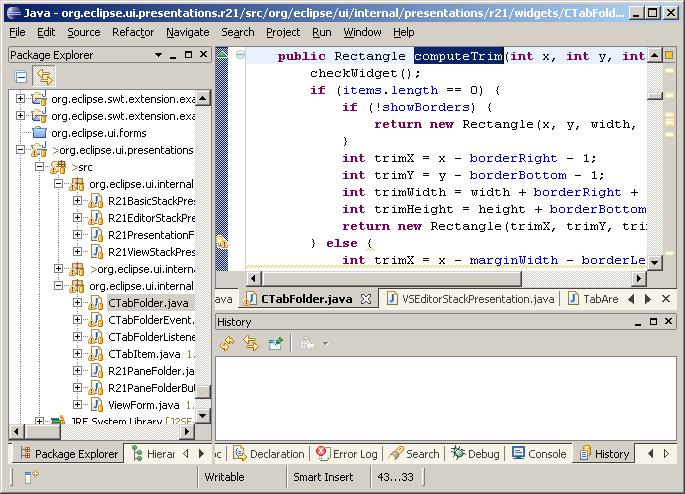
Task: Click Package Explorer vertical scrollbar up arrow
Action: point(203,98)
